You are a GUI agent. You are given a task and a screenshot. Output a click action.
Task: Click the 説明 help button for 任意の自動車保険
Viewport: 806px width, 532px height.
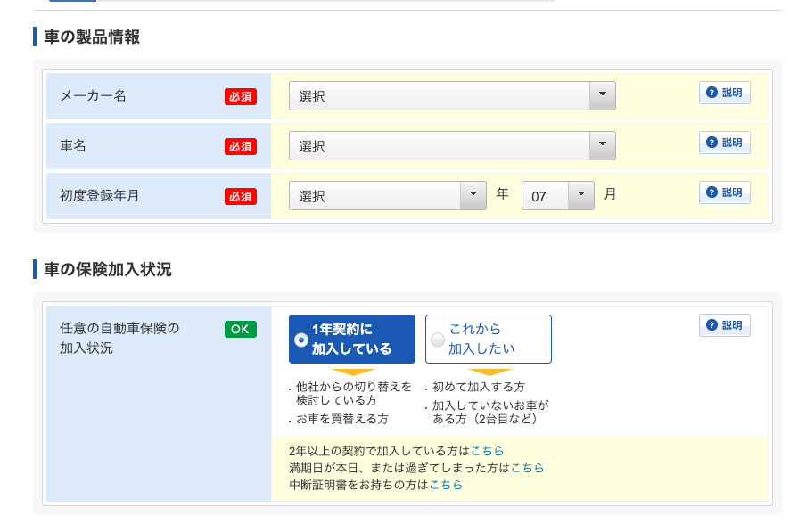click(724, 325)
